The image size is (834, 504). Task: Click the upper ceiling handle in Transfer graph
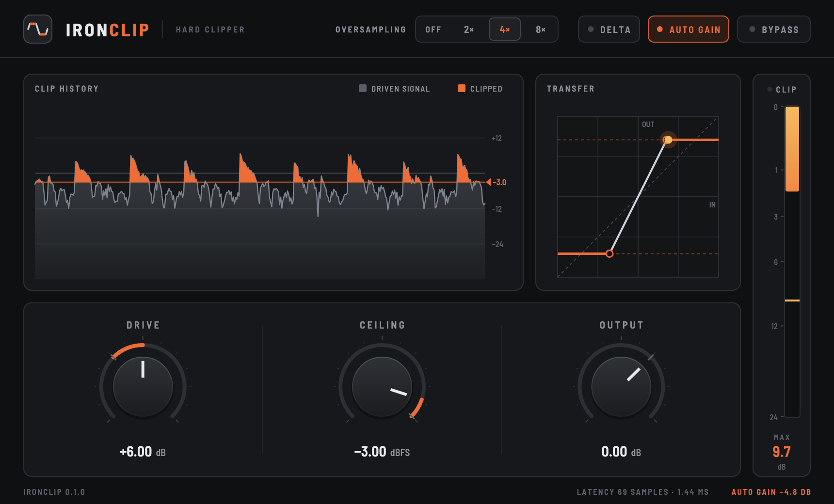coord(668,140)
